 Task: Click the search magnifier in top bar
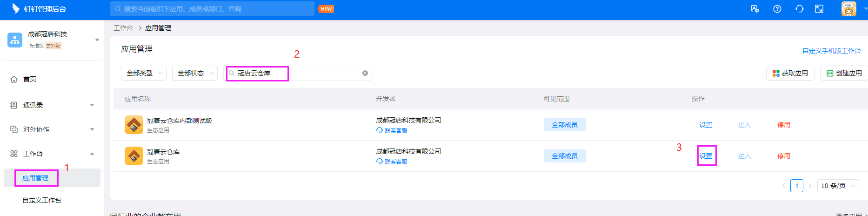(x=118, y=9)
